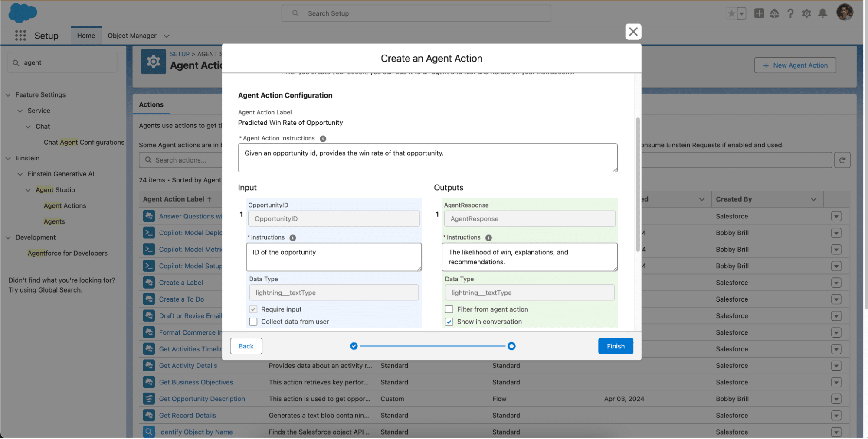Show info for Agent Action Instructions
Image resolution: width=868 pixels, height=439 pixels.
coord(323,139)
